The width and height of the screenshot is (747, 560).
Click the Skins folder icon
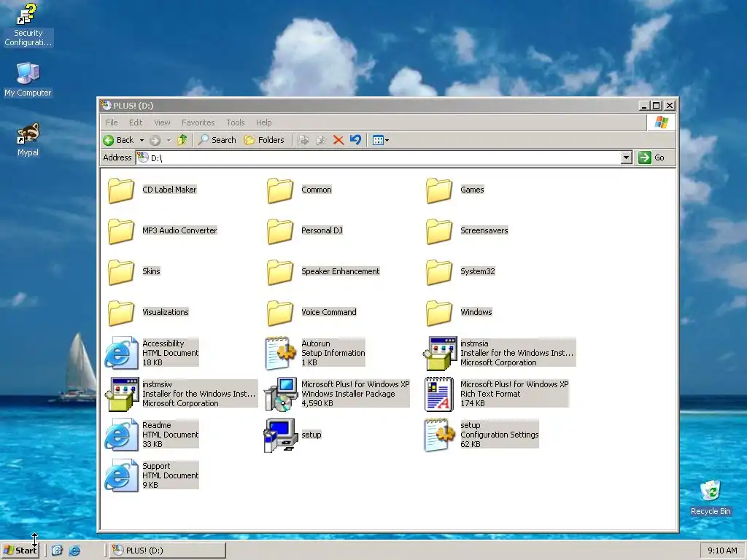click(121, 273)
